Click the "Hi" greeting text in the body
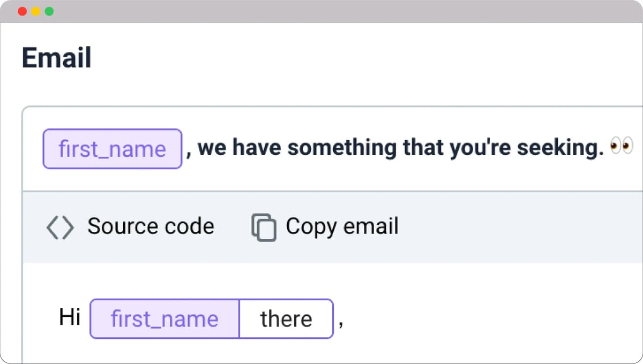 point(70,317)
